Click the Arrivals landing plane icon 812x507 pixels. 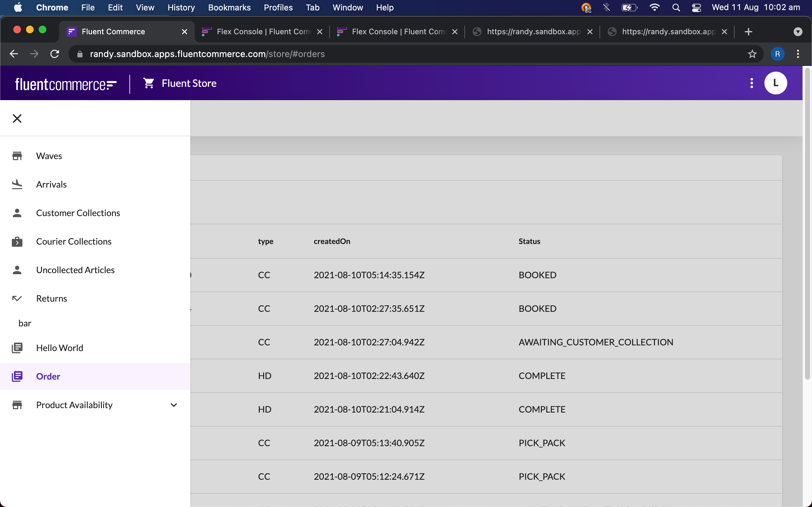(x=17, y=184)
